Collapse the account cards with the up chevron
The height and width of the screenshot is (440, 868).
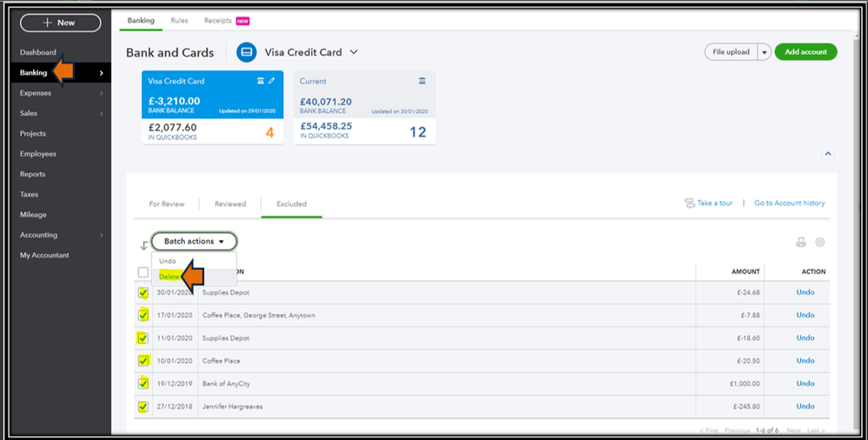point(828,154)
